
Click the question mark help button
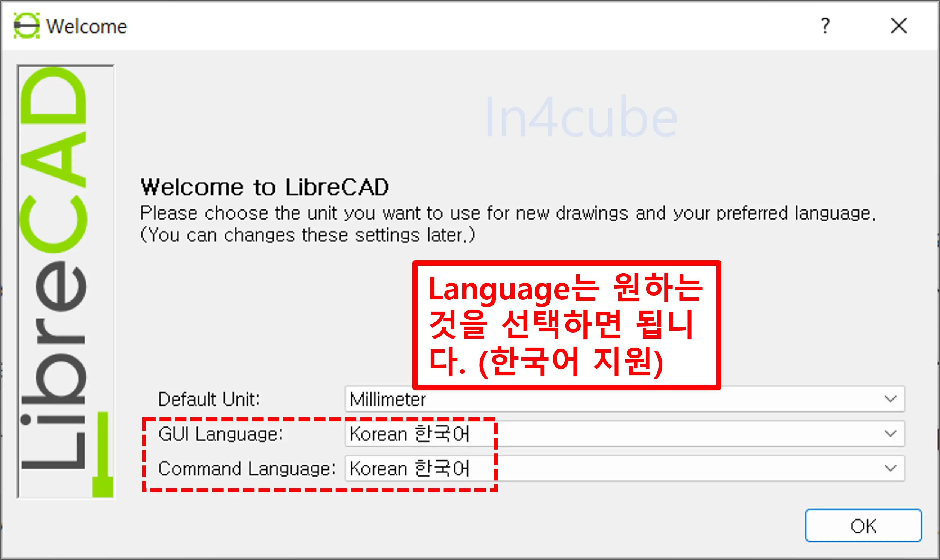pos(825,26)
